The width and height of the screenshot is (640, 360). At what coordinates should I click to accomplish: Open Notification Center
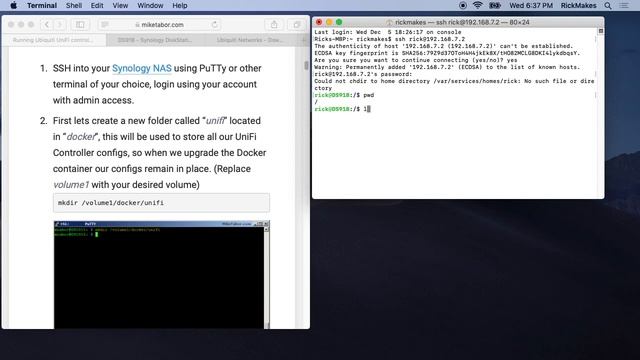(624, 6)
